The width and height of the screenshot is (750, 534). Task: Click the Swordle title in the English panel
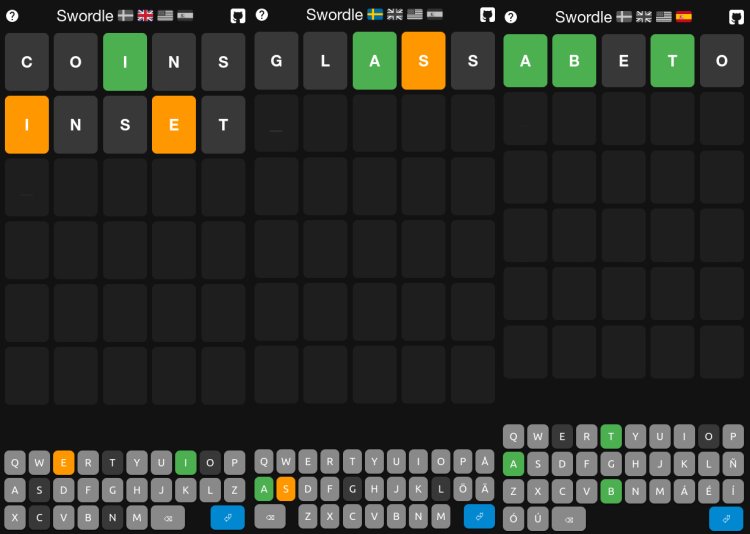click(85, 16)
